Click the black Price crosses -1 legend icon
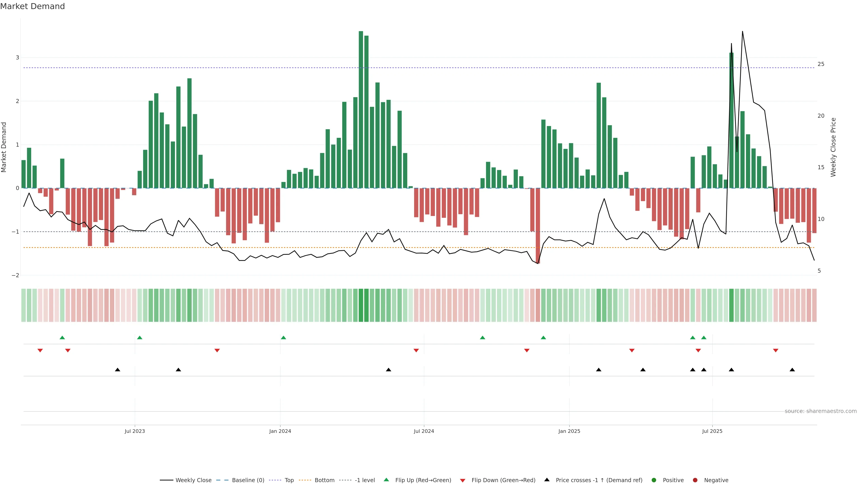Viewport: 868px width, 488px height. [x=547, y=480]
